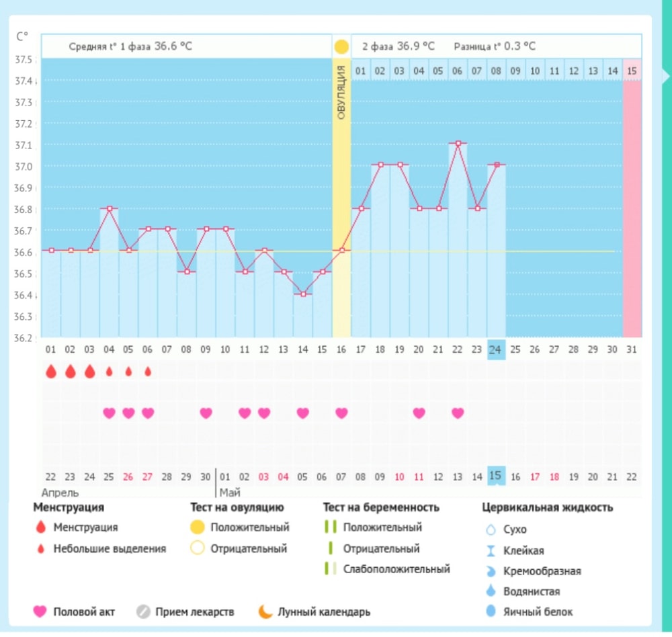Click the 37.1 temperature peak data point

click(x=458, y=143)
